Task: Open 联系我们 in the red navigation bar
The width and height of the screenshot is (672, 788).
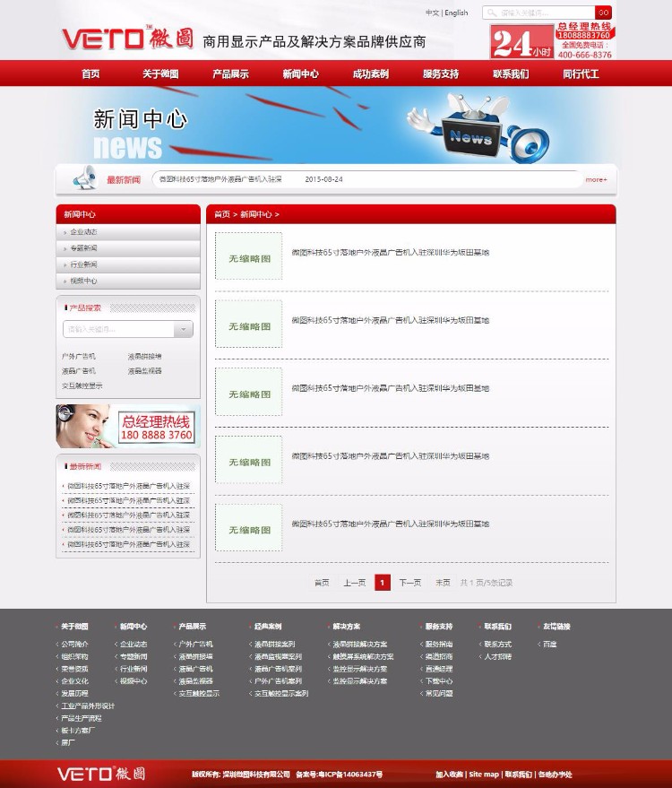Action: (x=511, y=74)
